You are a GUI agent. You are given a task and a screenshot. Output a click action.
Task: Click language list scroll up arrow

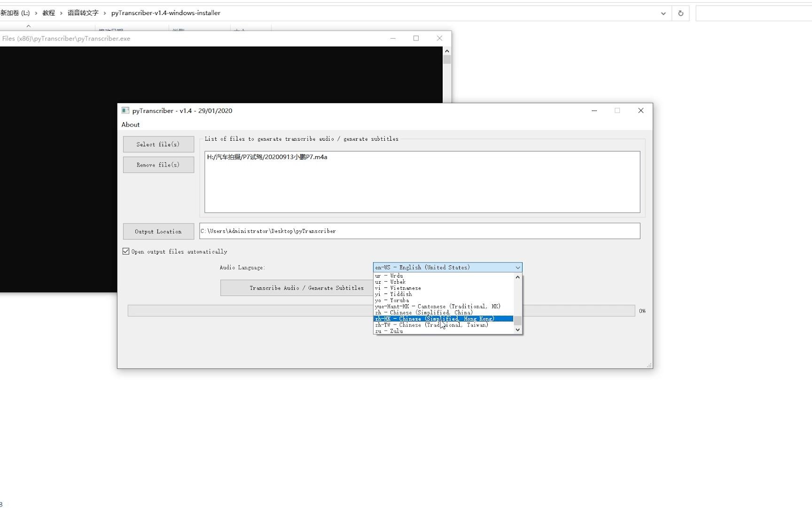click(518, 277)
